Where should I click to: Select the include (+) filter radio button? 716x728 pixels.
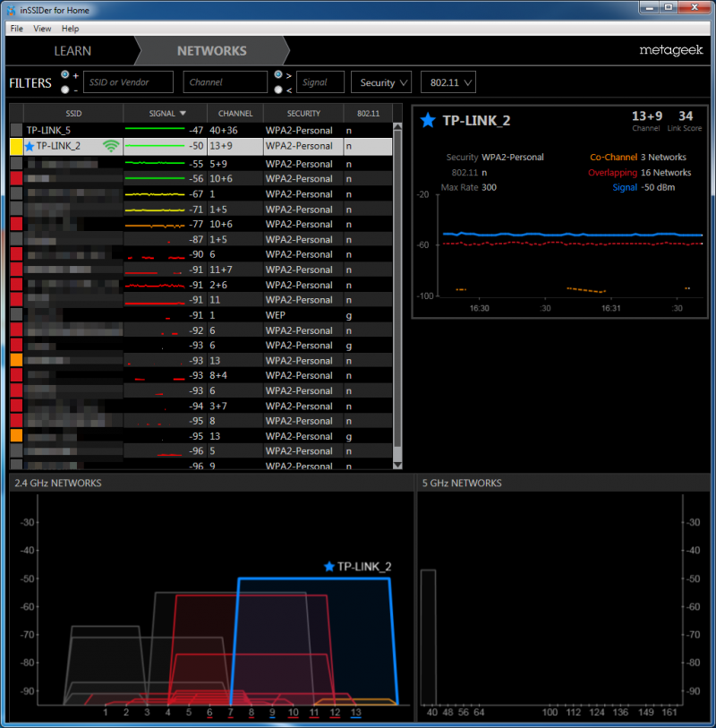pos(65,74)
